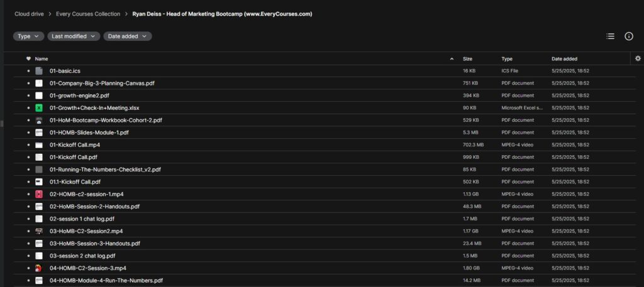
Task: Toggle favorite dot for 01-Kickoff Call.mp4
Action: (28, 144)
